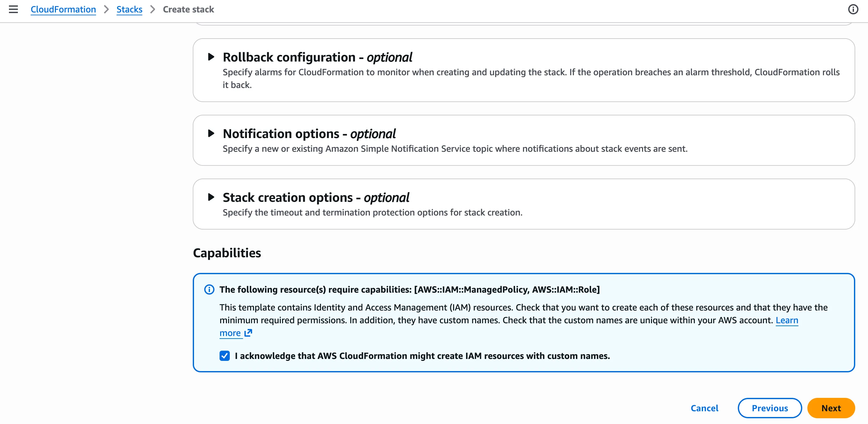Toggle the IAM custom names acknowledgment checkbox

pyautogui.click(x=225, y=356)
